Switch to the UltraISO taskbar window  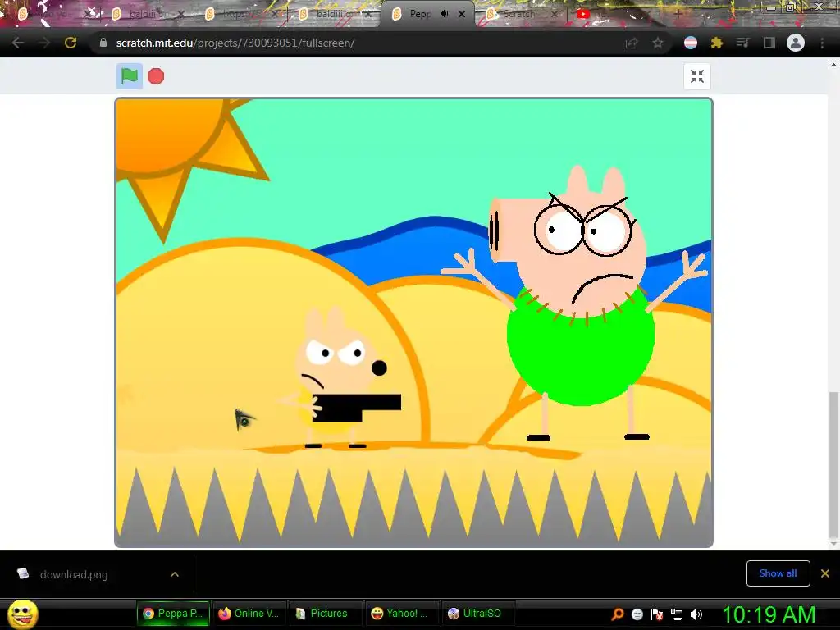coord(477,614)
